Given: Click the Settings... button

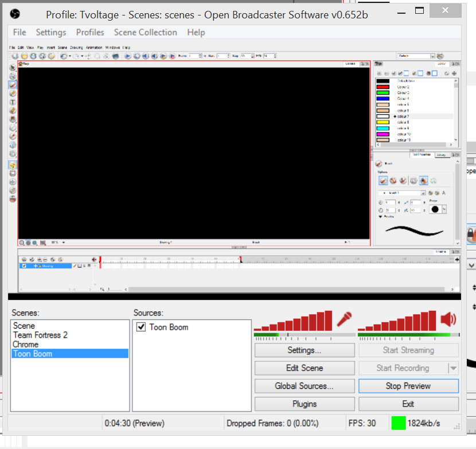Looking at the screenshot, I should [x=305, y=350].
